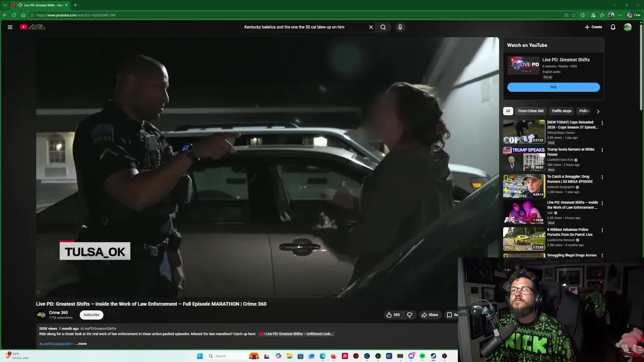Open To Catch a Smuggler thumbnail
The width and height of the screenshot is (644, 362).
(524, 186)
